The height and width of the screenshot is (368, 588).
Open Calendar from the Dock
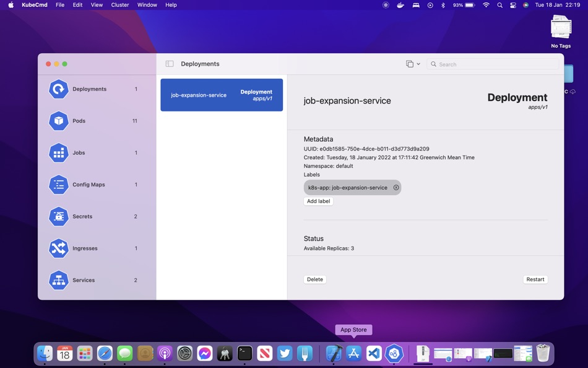tap(65, 353)
